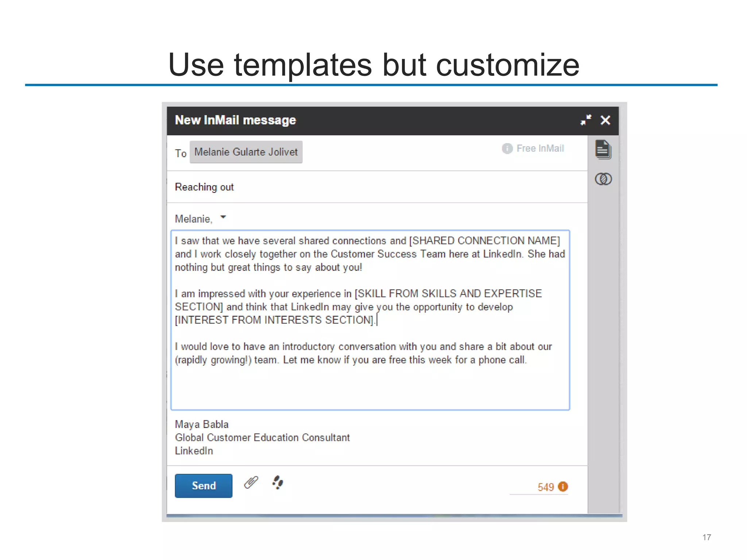Viewport: 747px width, 560px height.
Task: Attach a file with the paperclip icon
Action: (251, 483)
